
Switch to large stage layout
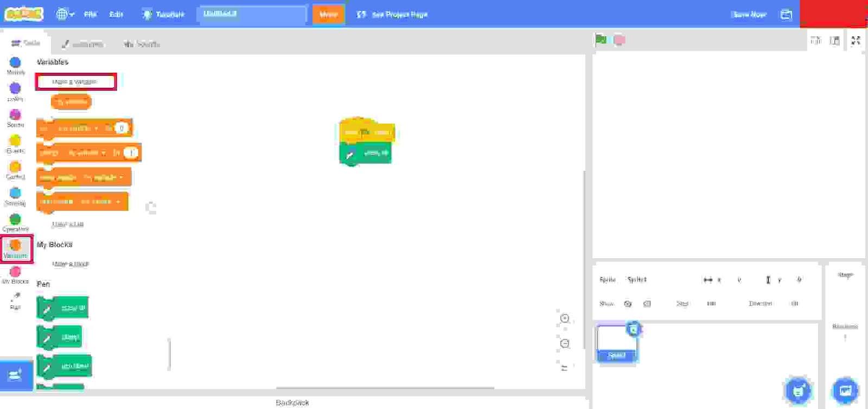[835, 40]
